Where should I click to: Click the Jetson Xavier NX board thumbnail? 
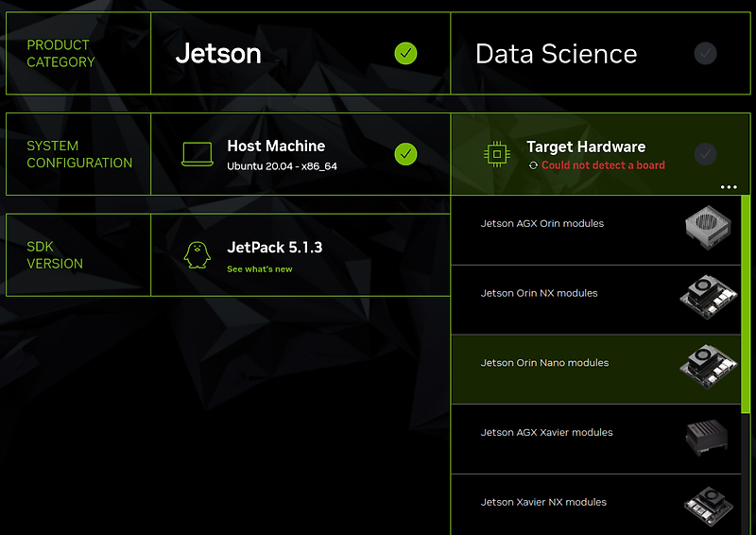(x=708, y=507)
